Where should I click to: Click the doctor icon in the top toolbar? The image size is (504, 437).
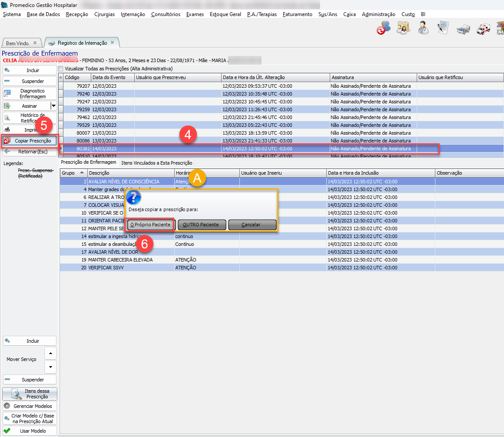[424, 28]
